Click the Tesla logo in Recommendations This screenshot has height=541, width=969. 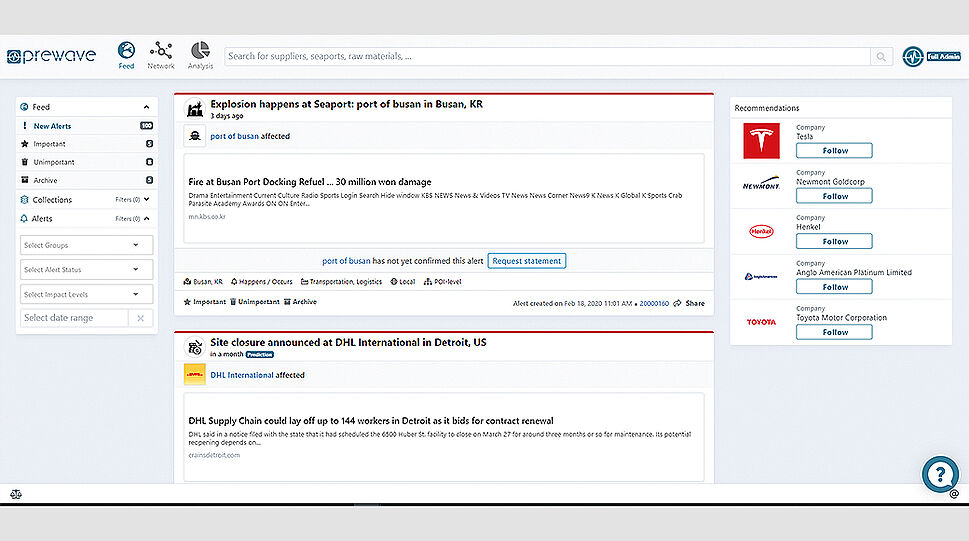coord(761,140)
